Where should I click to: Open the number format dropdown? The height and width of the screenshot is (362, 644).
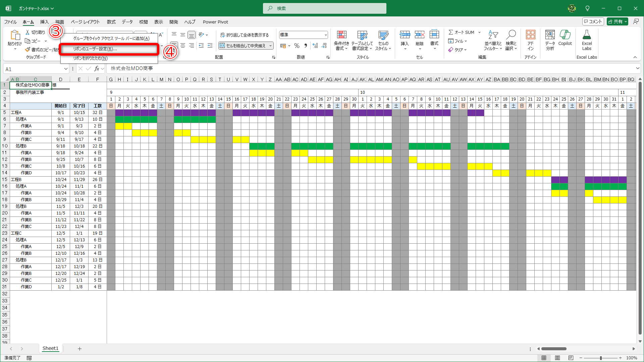click(325, 35)
